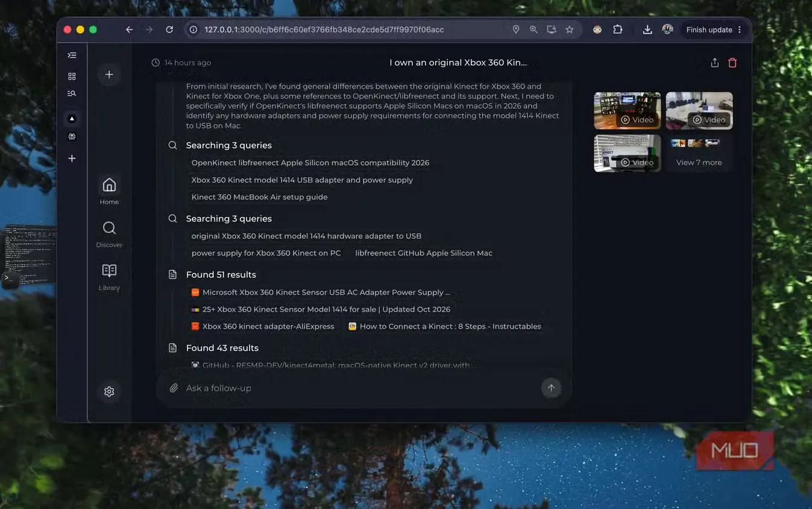Open the bottom-left video thumbnail
Viewport: 812px width, 509px height.
tap(628, 153)
